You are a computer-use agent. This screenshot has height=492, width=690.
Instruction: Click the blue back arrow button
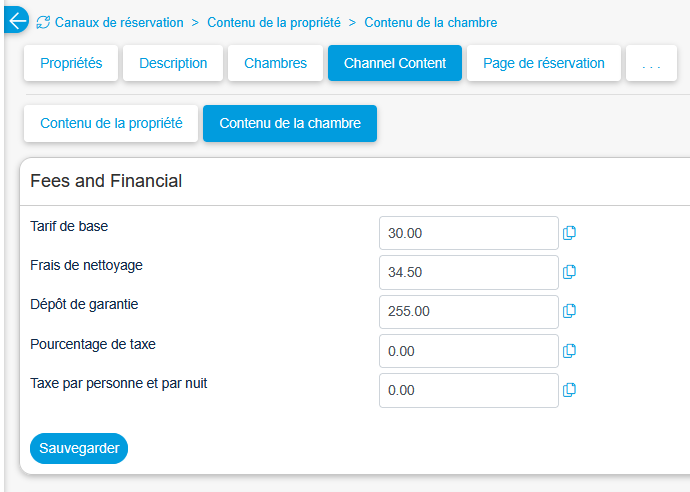[16, 21]
